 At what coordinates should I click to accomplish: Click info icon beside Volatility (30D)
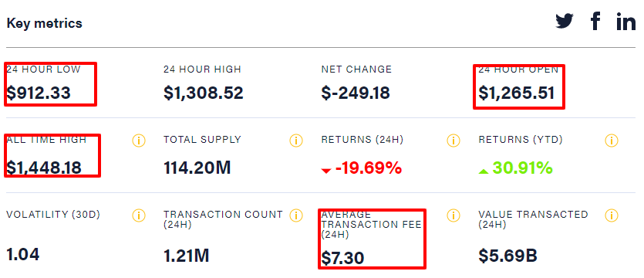coord(139,215)
